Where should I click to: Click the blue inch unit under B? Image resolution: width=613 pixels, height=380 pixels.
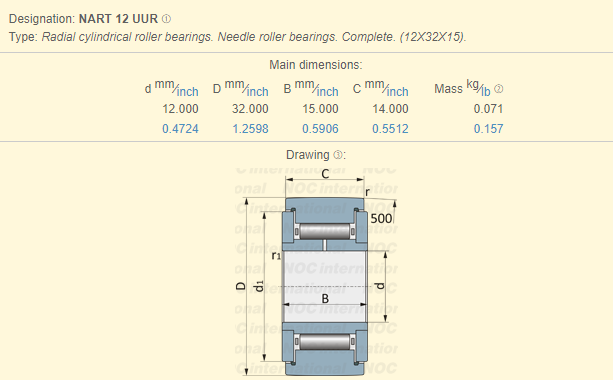pyautogui.click(x=328, y=92)
